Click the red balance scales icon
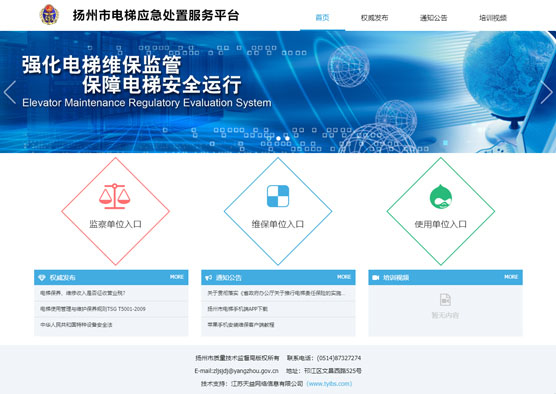The height and width of the screenshot is (394, 556). [115, 196]
